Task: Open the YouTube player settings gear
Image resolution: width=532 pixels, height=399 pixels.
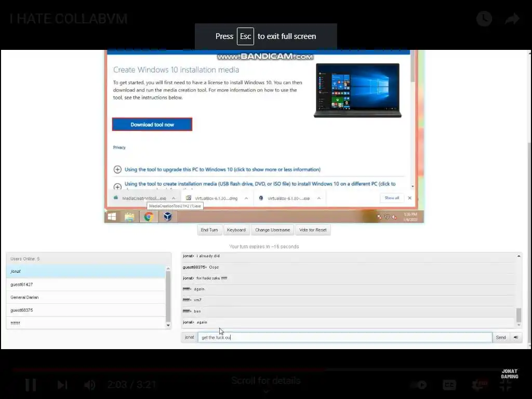Action: 478,385
